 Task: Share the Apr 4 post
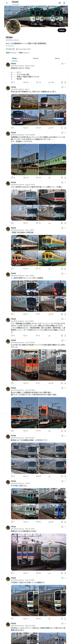(65, 128)
